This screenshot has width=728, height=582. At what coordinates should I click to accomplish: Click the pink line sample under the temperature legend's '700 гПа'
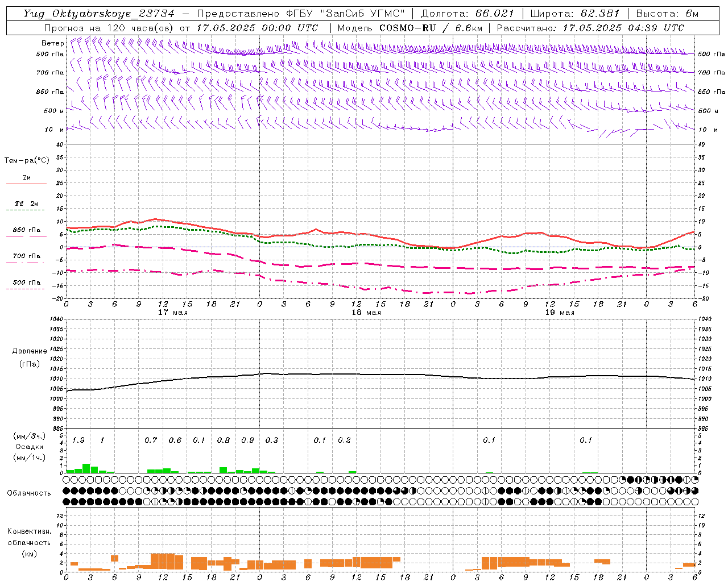point(25,263)
